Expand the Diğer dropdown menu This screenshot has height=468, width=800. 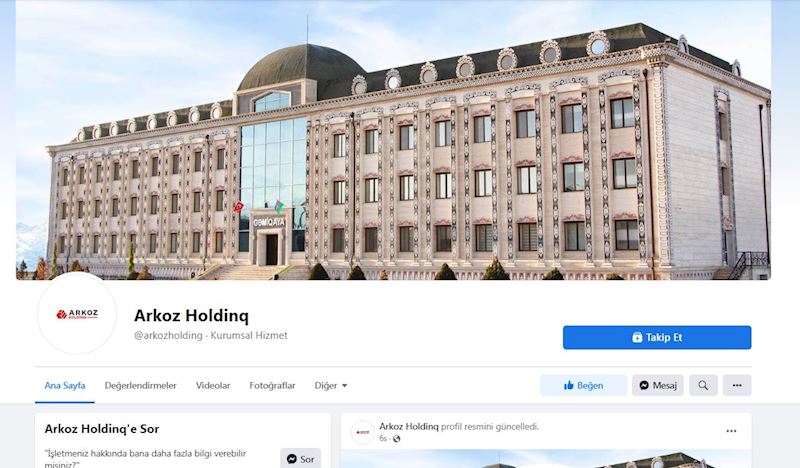(x=331, y=385)
